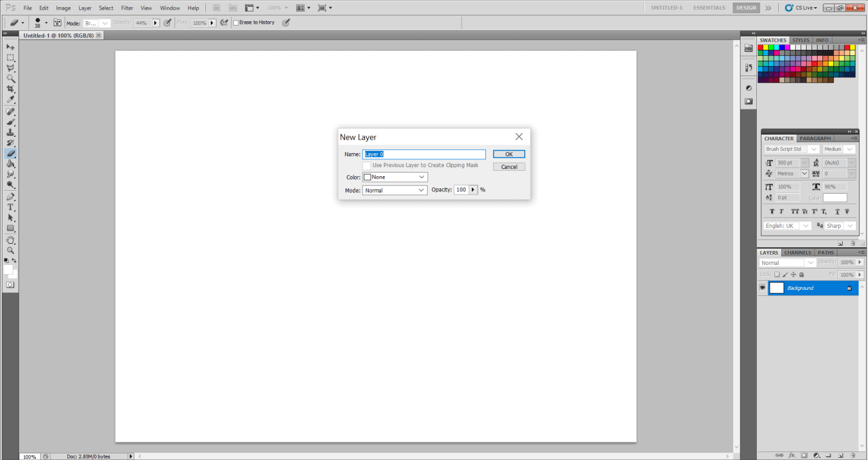The width and height of the screenshot is (868, 460).
Task: Open the Adjustments collapsed panel icon
Action: [x=748, y=88]
